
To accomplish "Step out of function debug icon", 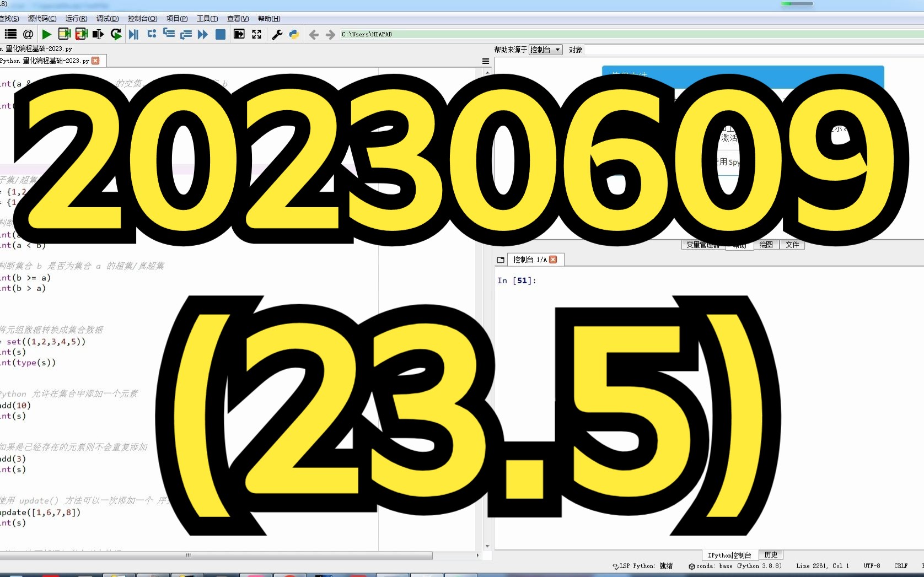I will click(186, 34).
